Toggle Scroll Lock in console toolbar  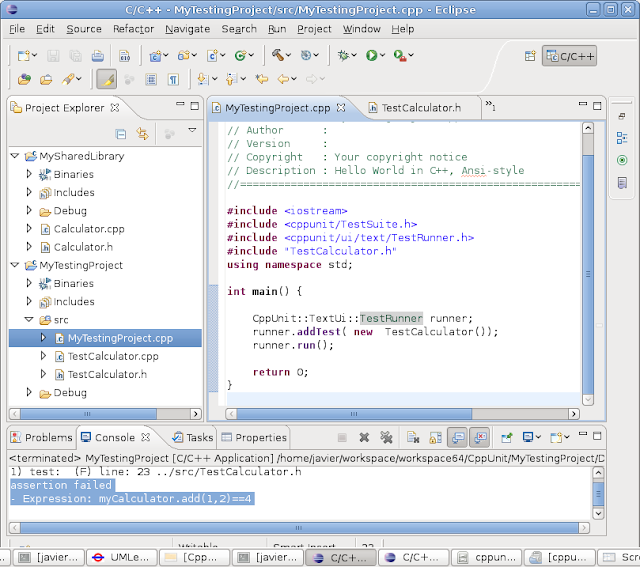coord(435,438)
